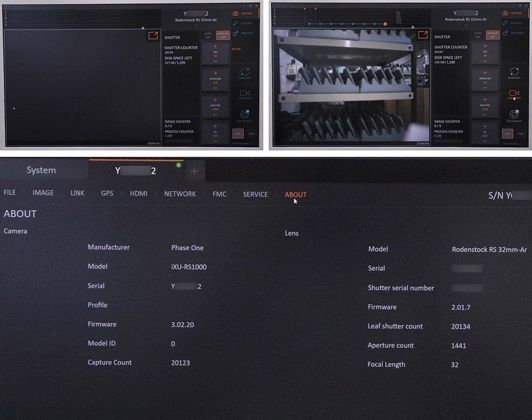Select Manual Exp mode in top-left window
The height and width of the screenshot is (420, 532).
click(x=223, y=35)
